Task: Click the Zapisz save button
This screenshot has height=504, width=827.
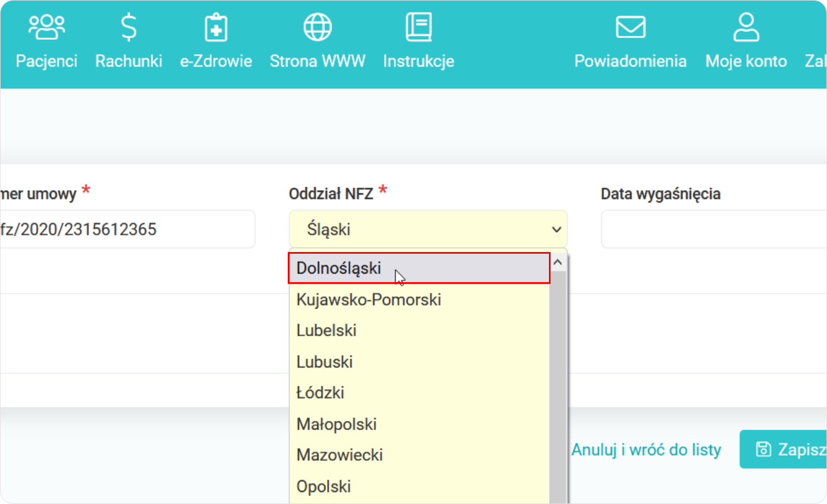Action: [783, 449]
